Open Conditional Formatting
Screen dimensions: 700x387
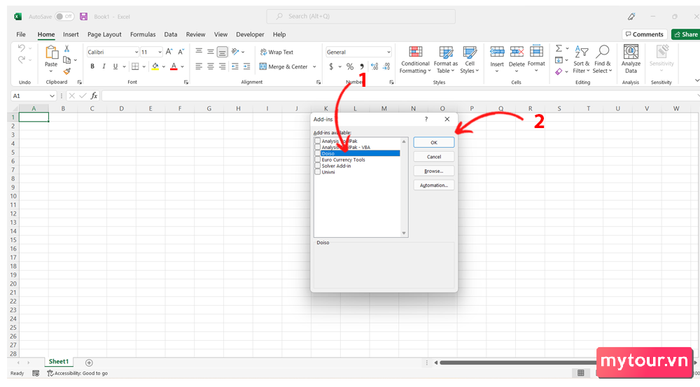pyautogui.click(x=415, y=59)
